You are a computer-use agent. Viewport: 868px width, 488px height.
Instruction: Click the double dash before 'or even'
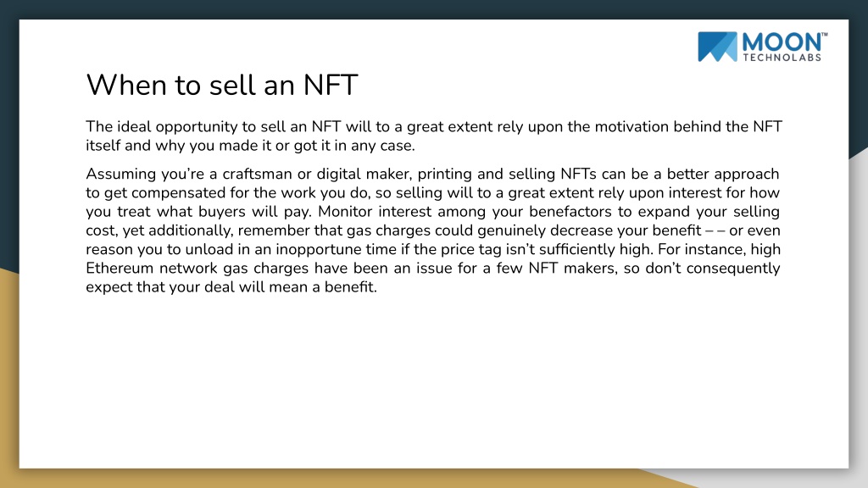715,230
